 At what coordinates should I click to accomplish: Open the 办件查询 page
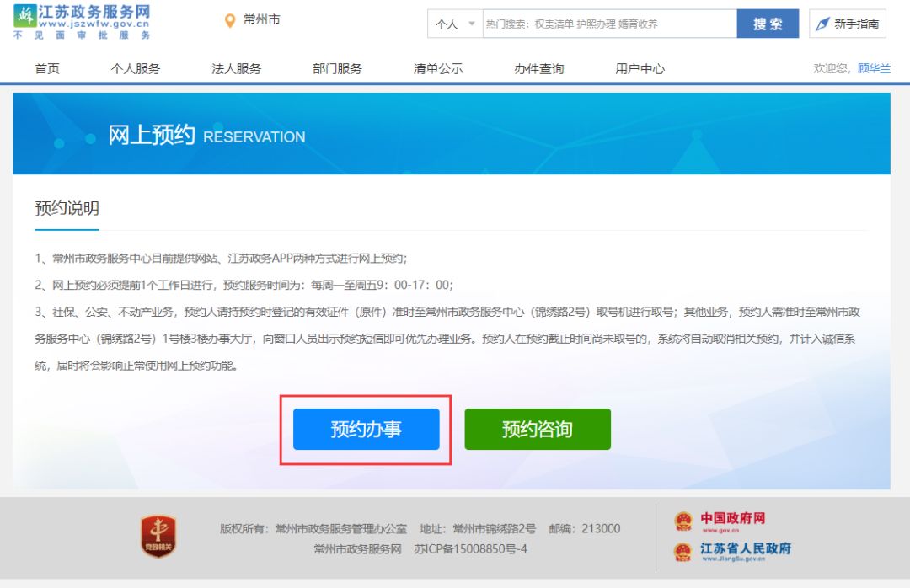pos(539,68)
